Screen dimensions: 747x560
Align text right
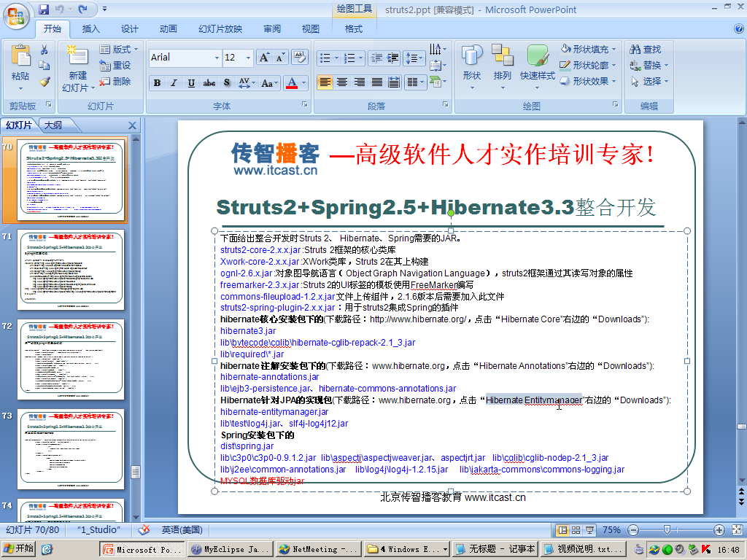pyautogui.click(x=360, y=83)
